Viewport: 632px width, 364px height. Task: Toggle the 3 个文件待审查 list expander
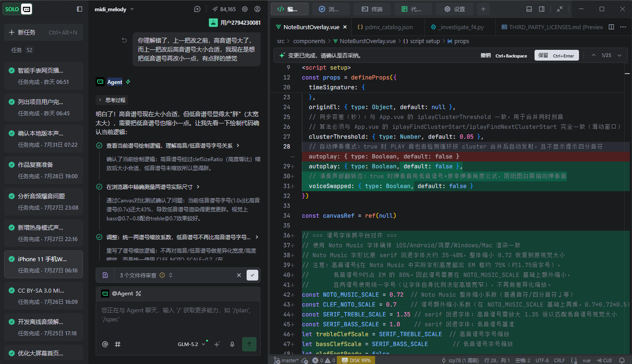pyautogui.click(x=171, y=275)
